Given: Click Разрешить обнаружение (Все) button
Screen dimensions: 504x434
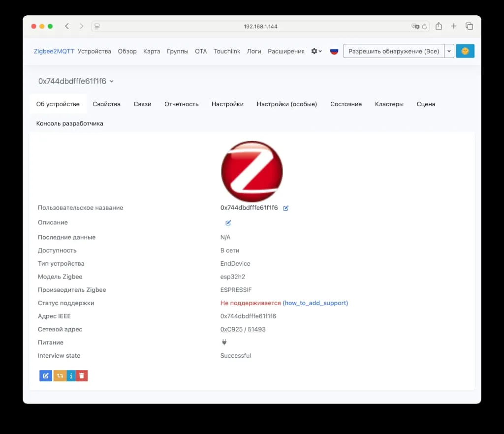Looking at the screenshot, I should coord(394,51).
